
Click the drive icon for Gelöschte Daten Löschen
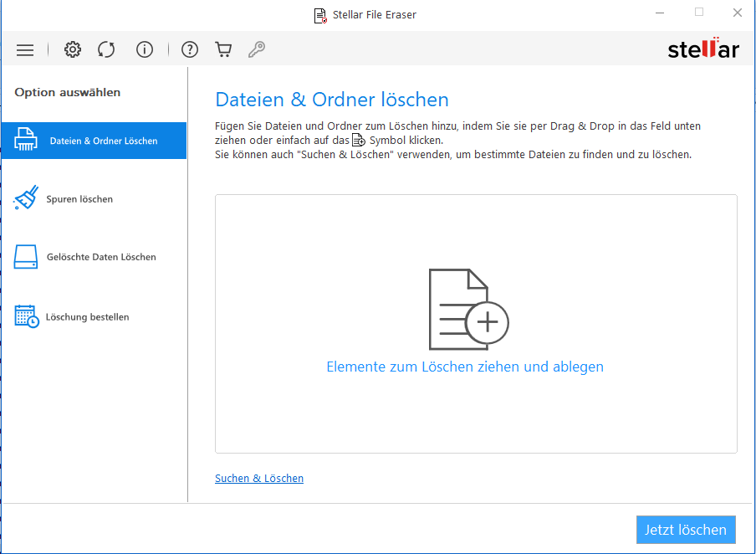[x=26, y=257]
